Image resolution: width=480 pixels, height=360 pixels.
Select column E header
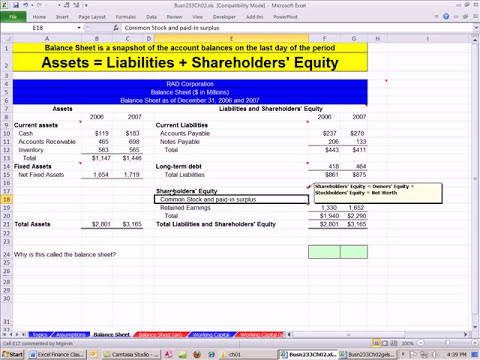coord(231,38)
